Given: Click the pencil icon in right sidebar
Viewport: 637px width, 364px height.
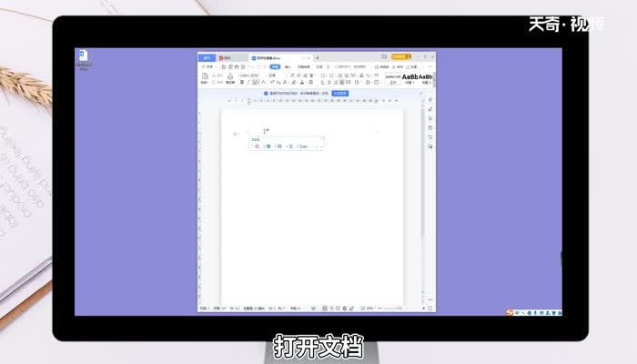Looking at the screenshot, I should pyautogui.click(x=430, y=109).
